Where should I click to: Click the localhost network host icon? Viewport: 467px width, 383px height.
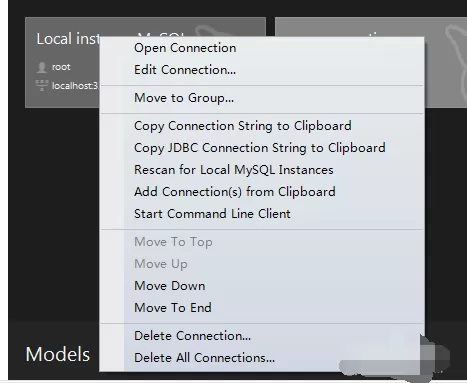(42, 85)
